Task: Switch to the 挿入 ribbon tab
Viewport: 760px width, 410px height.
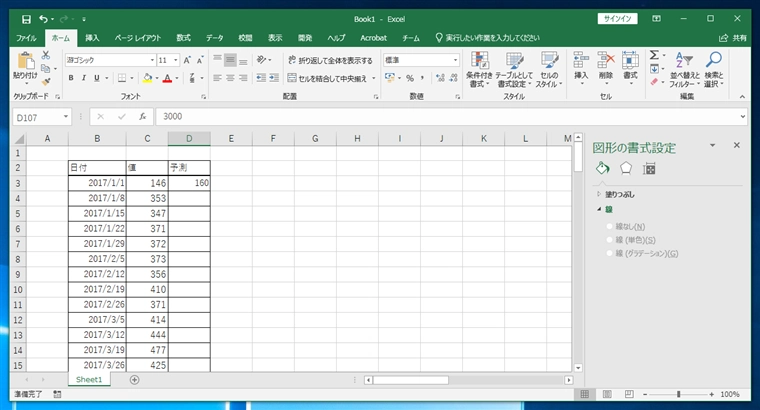Action: 92,37
